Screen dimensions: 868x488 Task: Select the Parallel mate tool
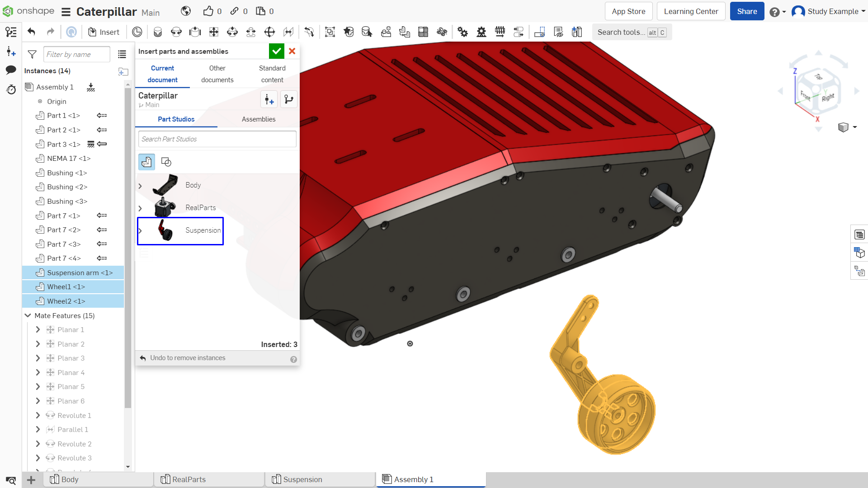[x=288, y=32]
